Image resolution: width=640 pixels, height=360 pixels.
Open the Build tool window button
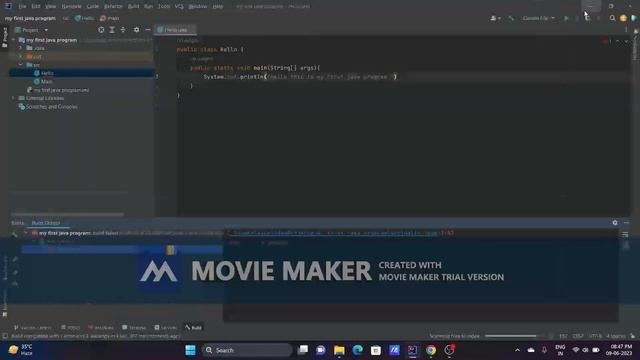pos(193,328)
